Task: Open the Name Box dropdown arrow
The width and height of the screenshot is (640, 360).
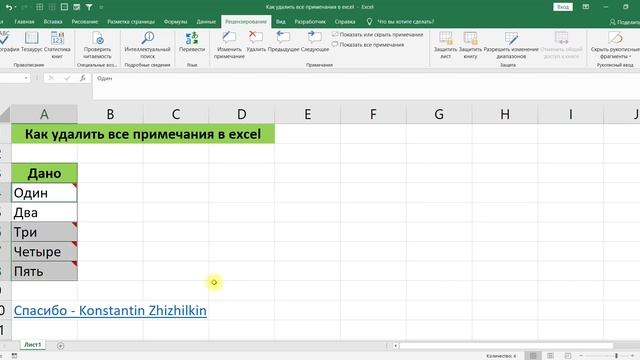Action: (x=26, y=78)
